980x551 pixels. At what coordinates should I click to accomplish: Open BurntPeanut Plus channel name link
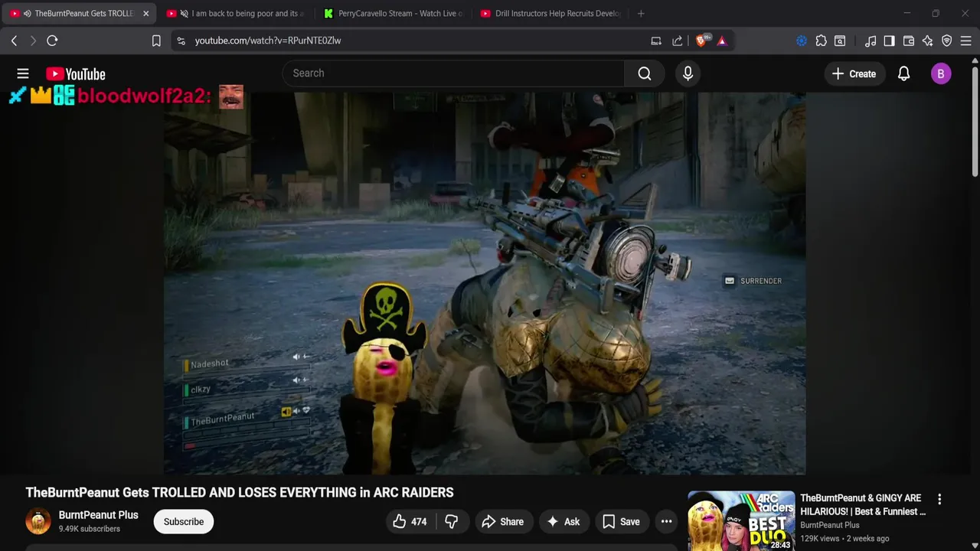tap(98, 515)
